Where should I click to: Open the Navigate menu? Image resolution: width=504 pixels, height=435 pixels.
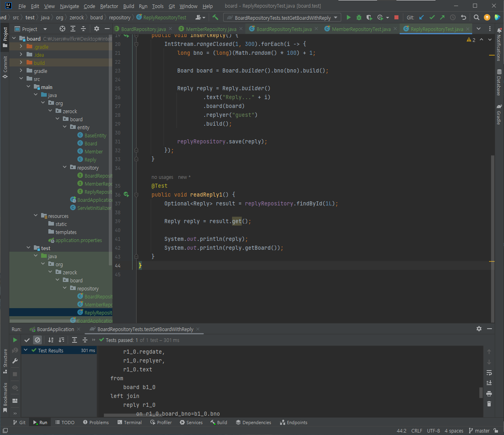pos(69,6)
